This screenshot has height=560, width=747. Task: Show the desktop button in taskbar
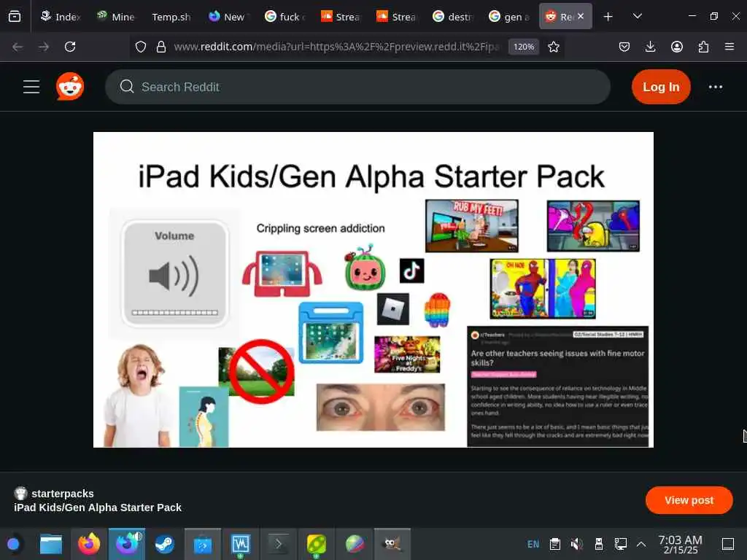727,544
